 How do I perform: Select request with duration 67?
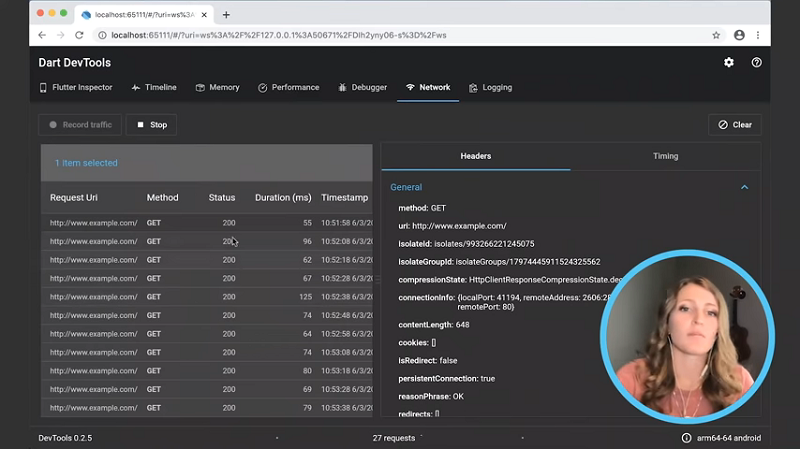click(207, 278)
